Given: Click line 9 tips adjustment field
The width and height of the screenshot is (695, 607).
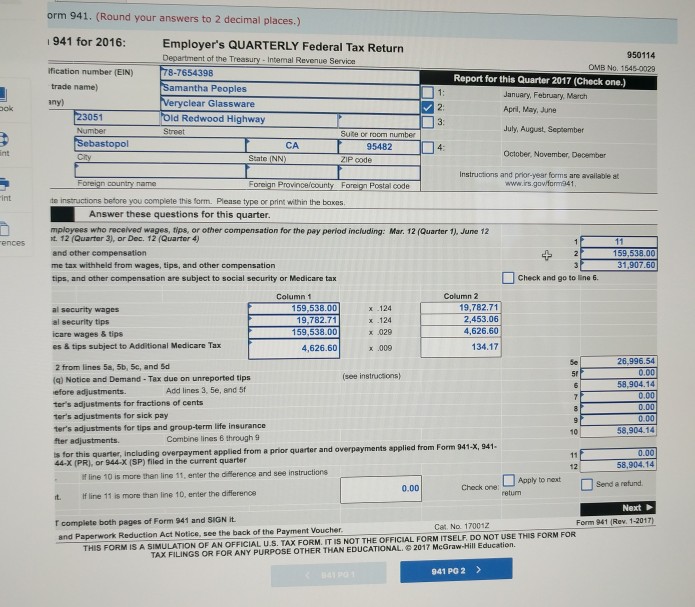Looking at the screenshot, I should click(x=618, y=419).
